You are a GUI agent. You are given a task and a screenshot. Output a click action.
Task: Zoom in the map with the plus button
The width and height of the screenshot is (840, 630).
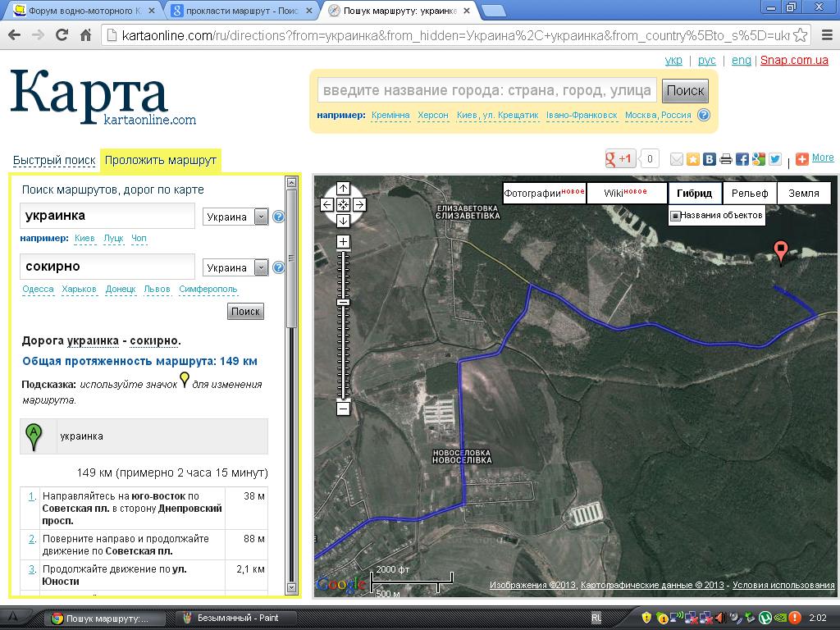coord(344,242)
